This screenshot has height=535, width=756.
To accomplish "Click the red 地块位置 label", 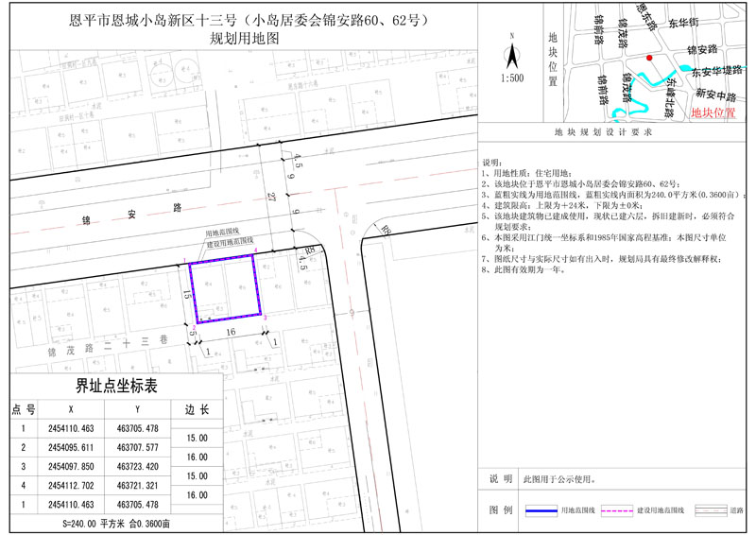I will pyautogui.click(x=713, y=112).
